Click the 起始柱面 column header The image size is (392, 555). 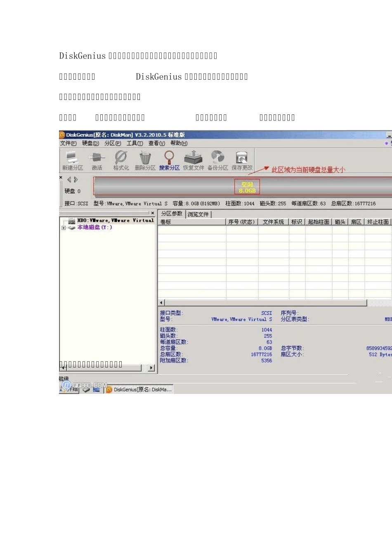point(319,222)
